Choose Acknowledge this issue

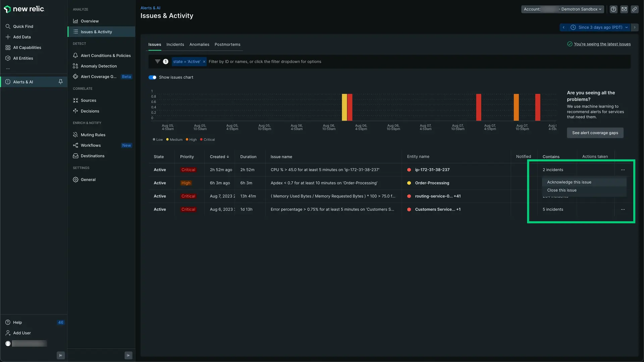(584, 182)
